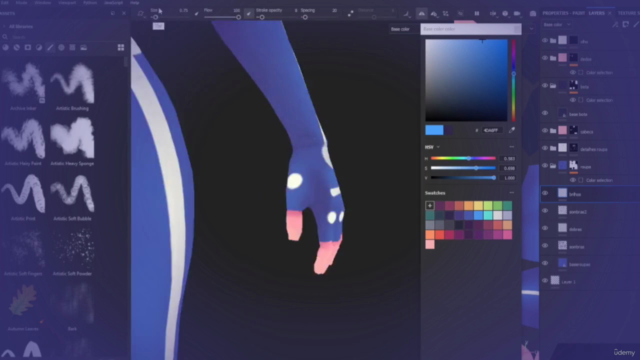Add a new swatch with plus icon
640x360 pixels.
point(430,206)
